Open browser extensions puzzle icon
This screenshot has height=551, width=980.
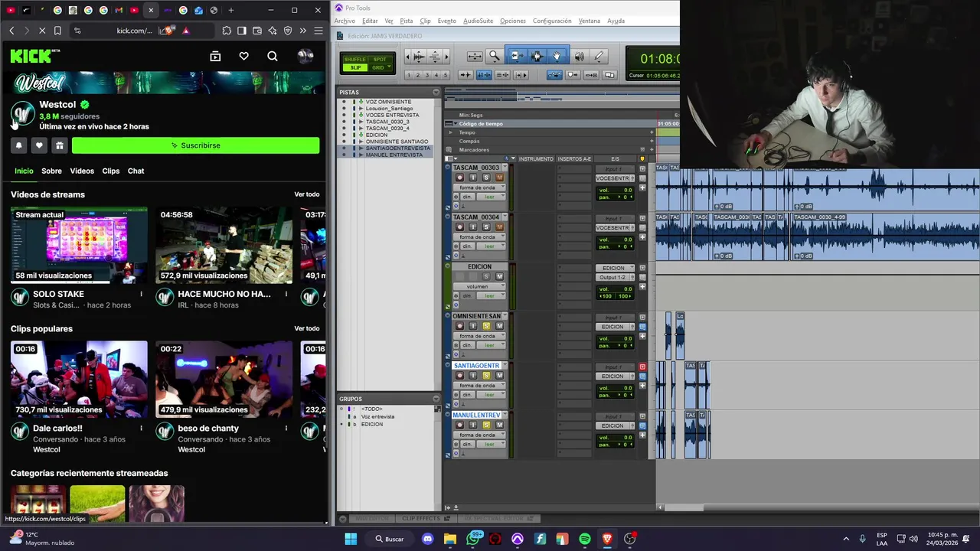(227, 31)
